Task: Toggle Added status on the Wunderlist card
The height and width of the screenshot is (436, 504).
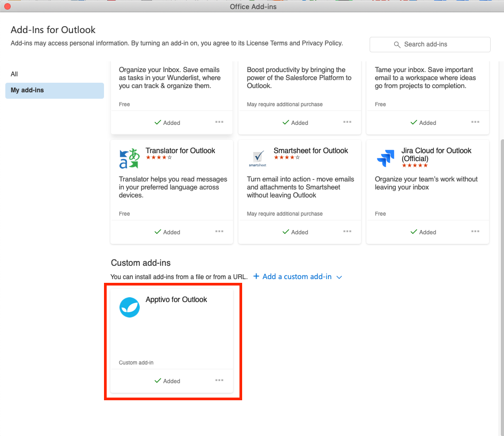Action: tap(167, 123)
